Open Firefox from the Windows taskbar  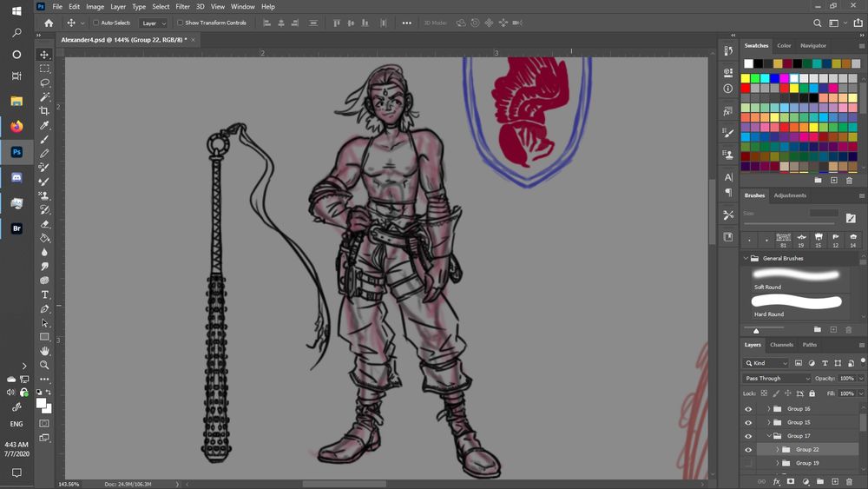[x=16, y=126]
